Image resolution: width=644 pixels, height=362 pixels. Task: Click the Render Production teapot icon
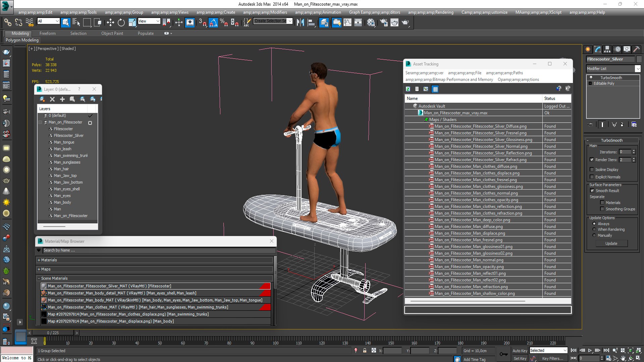(x=405, y=22)
